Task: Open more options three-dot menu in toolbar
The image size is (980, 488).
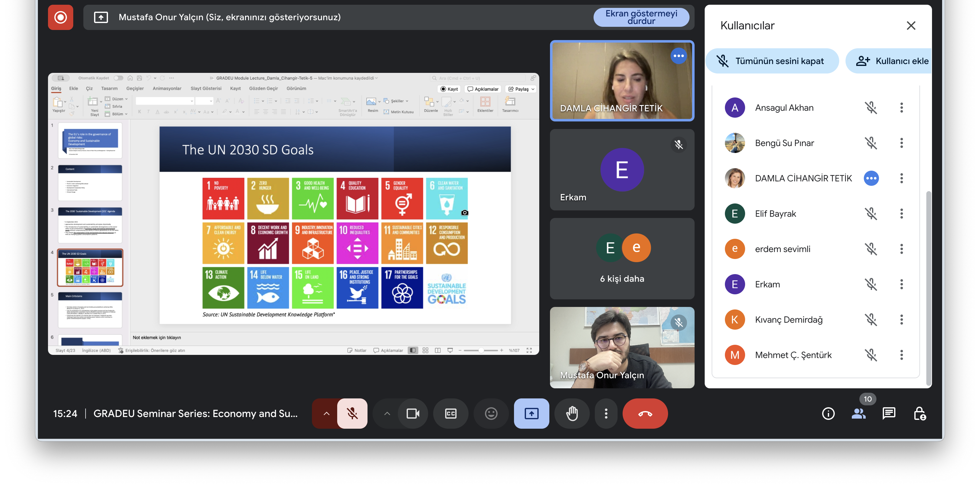Action: click(606, 413)
